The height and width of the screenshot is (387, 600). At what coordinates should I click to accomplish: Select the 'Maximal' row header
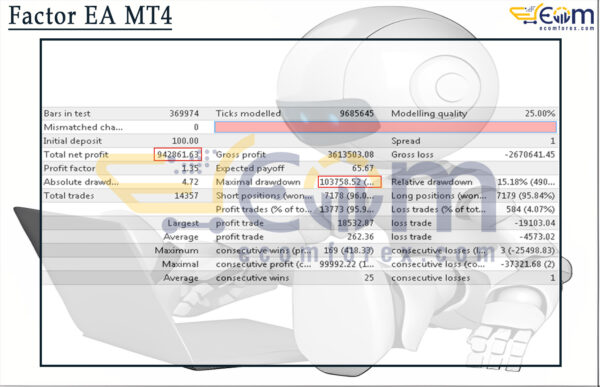coord(180,264)
